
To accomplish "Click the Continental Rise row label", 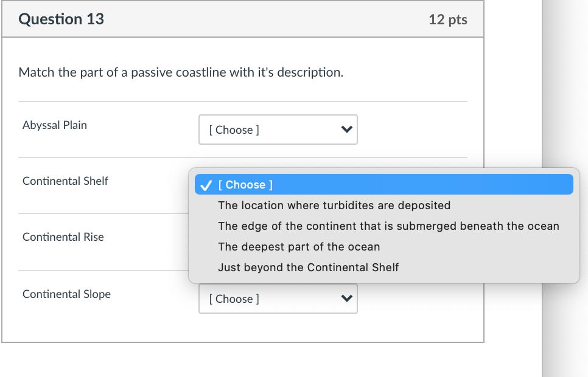I will pyautogui.click(x=63, y=237).
